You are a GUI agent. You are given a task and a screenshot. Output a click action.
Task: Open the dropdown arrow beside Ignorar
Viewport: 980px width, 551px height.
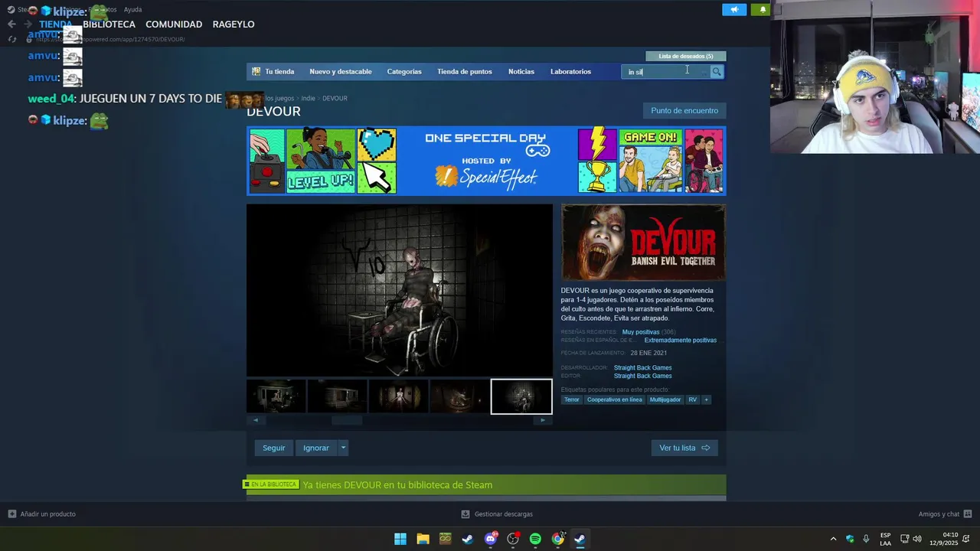pos(343,448)
